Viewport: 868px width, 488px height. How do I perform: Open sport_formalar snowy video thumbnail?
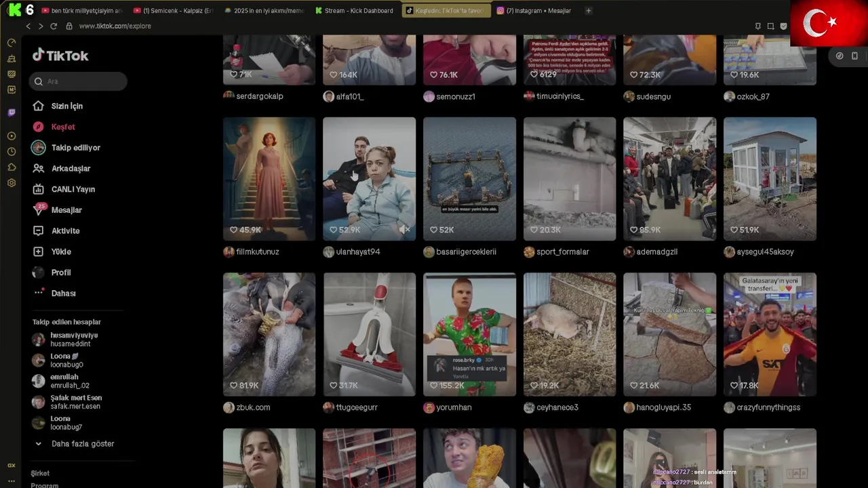(570, 179)
